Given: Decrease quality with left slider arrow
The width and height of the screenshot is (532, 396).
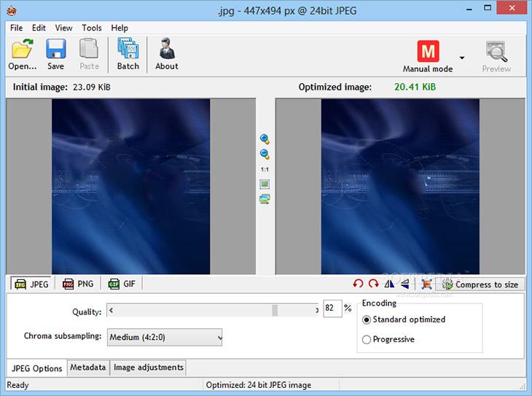Looking at the screenshot, I should (111, 310).
